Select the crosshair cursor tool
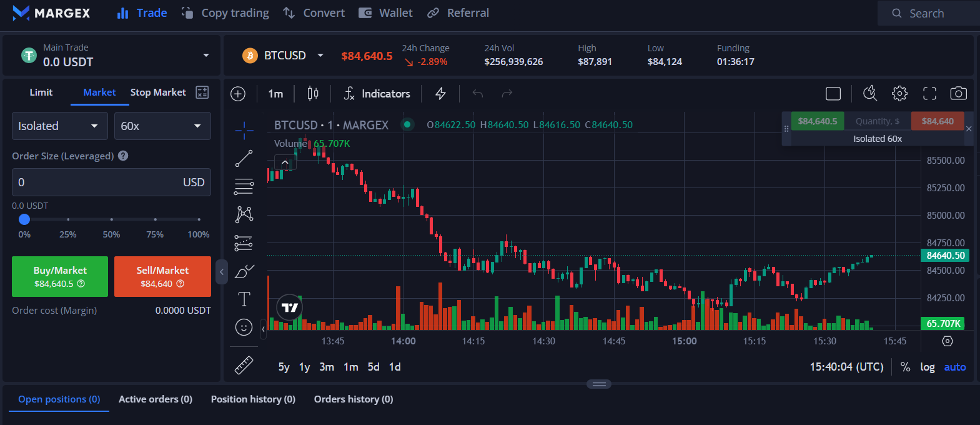The image size is (980, 425). pyautogui.click(x=244, y=130)
